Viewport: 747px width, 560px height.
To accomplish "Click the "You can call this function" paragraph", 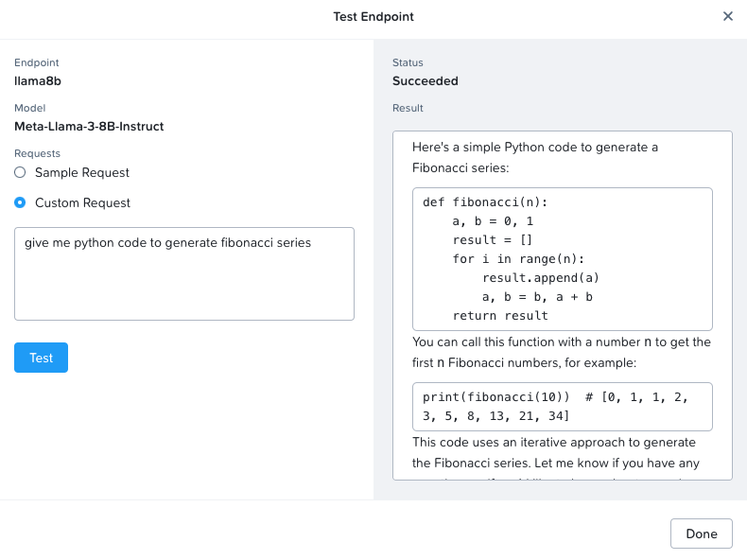I will (x=561, y=352).
